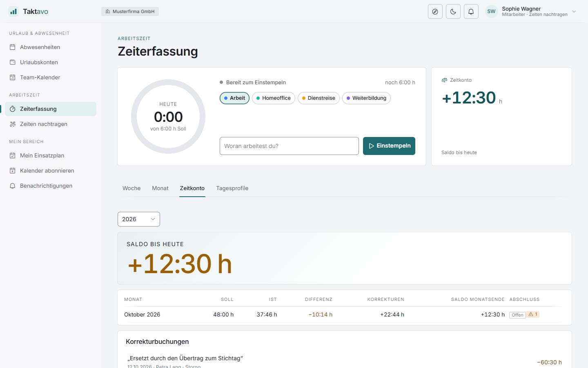
Task: Click the Taktavo bar chart logo icon
Action: coord(13,11)
